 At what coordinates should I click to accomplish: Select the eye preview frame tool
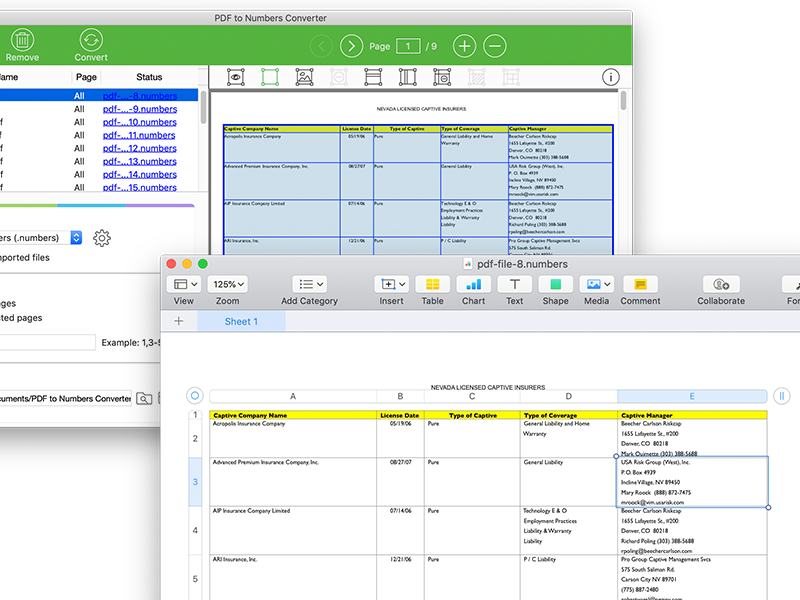pyautogui.click(x=235, y=77)
